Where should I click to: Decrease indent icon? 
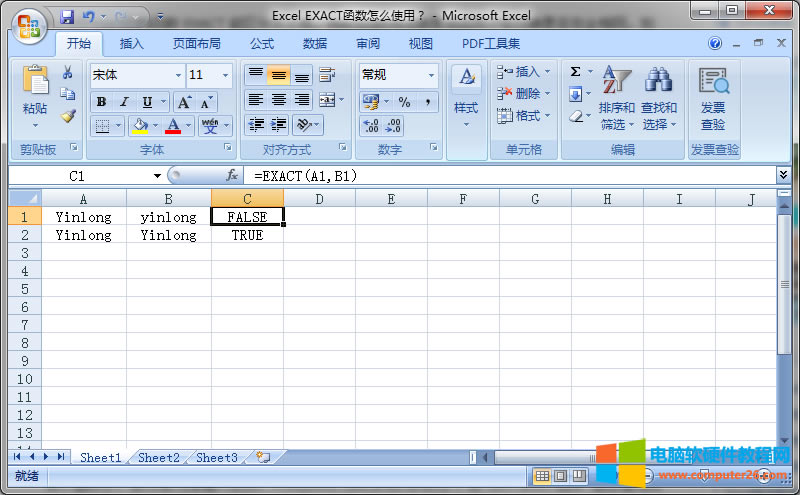[256, 125]
